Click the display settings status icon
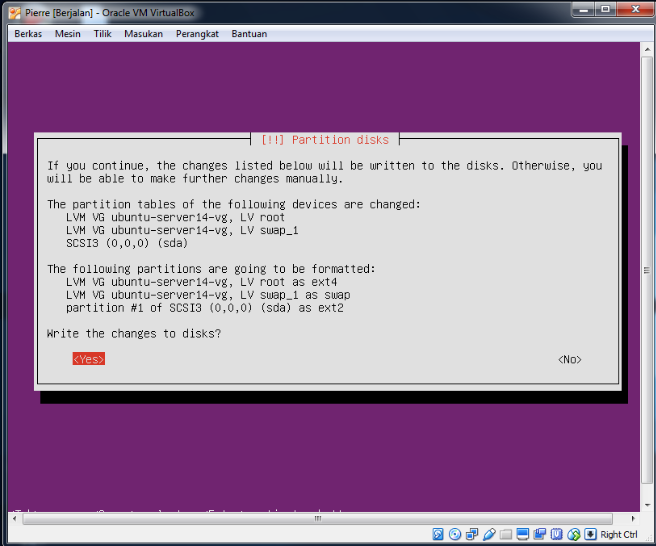The image size is (656, 546). pyautogui.click(x=523, y=534)
